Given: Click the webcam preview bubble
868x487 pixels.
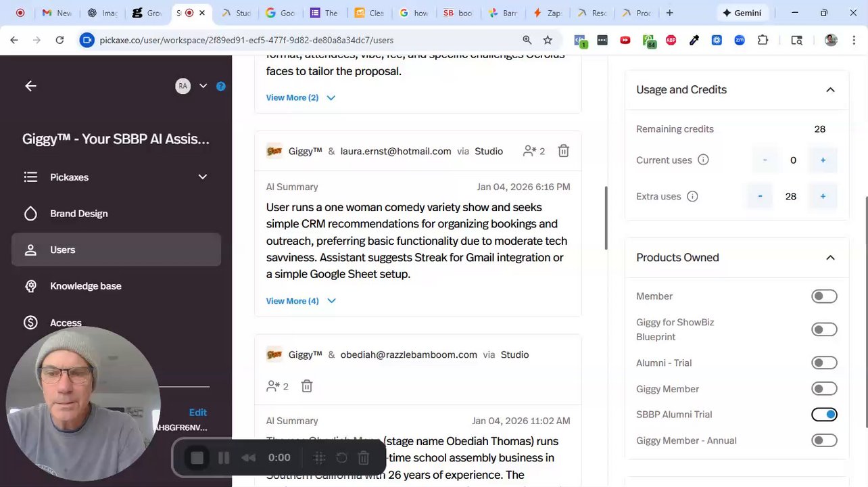Looking at the screenshot, I should coord(83,404).
